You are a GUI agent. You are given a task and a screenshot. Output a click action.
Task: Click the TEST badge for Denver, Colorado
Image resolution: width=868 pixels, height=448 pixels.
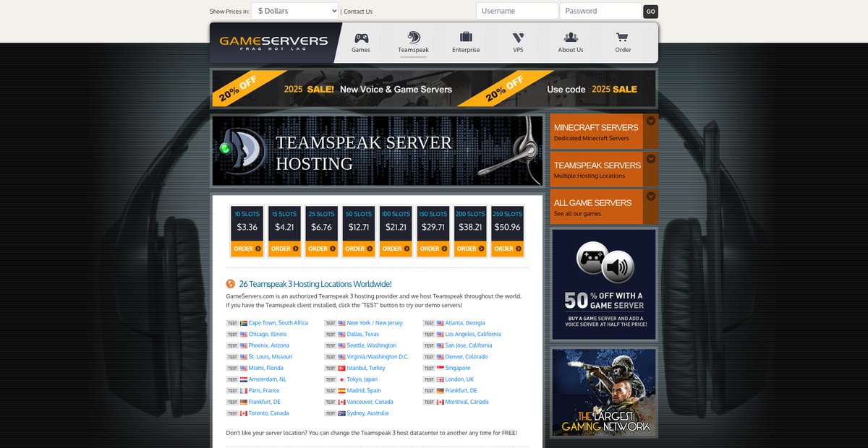point(429,357)
